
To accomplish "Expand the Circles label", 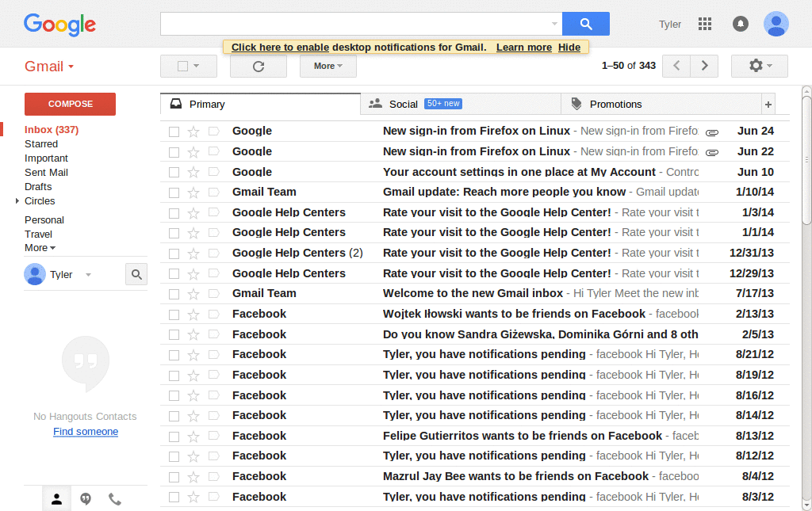I will click(x=17, y=200).
